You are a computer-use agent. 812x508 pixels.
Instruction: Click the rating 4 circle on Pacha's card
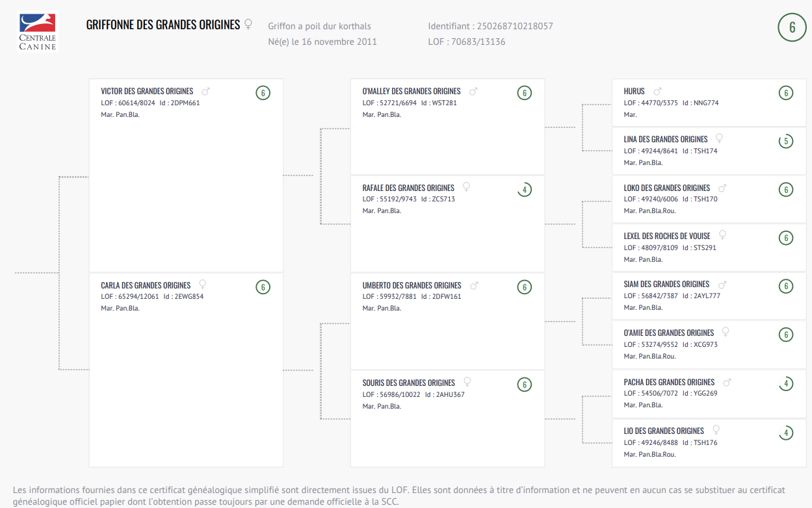[786, 384]
